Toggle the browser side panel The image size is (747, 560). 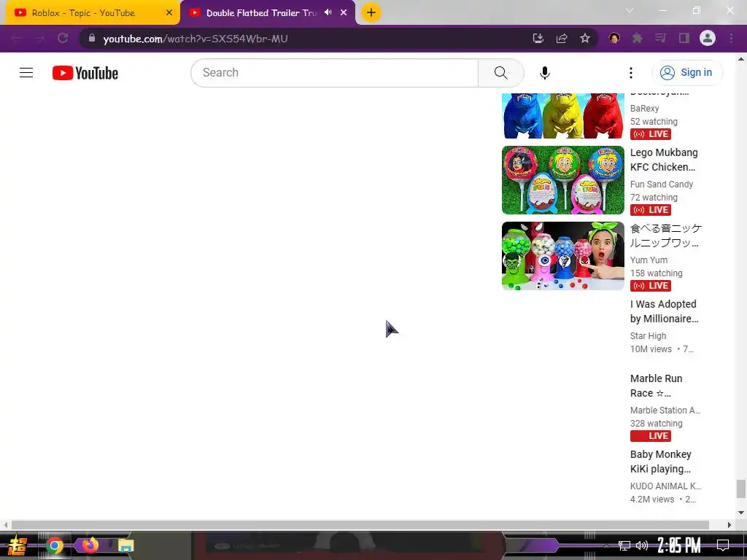684,38
